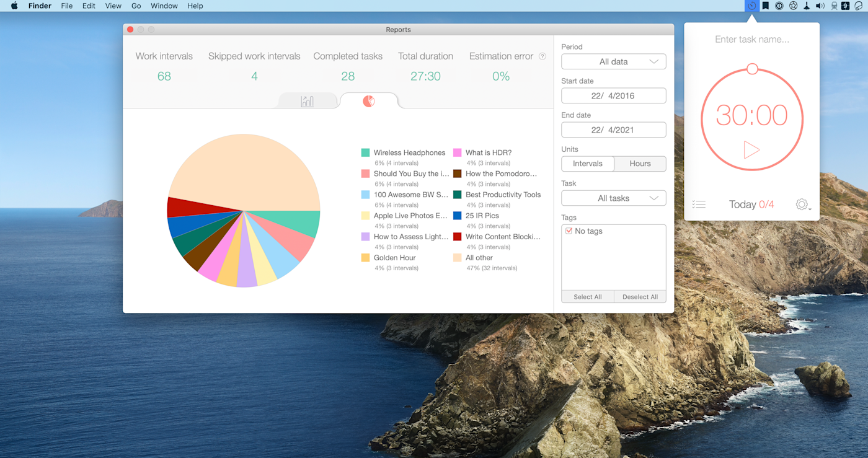Open the All tasks dropdown
The height and width of the screenshot is (458, 868).
(613, 198)
